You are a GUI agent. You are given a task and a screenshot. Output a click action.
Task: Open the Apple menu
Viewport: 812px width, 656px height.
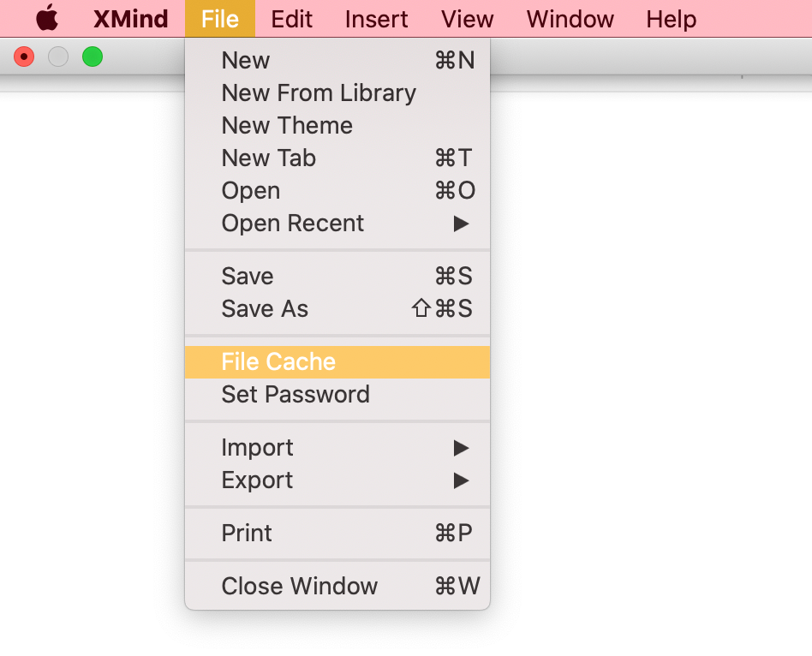click(x=47, y=18)
